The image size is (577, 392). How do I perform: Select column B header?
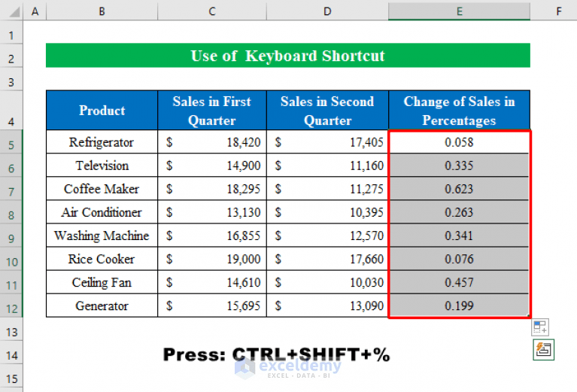click(102, 11)
